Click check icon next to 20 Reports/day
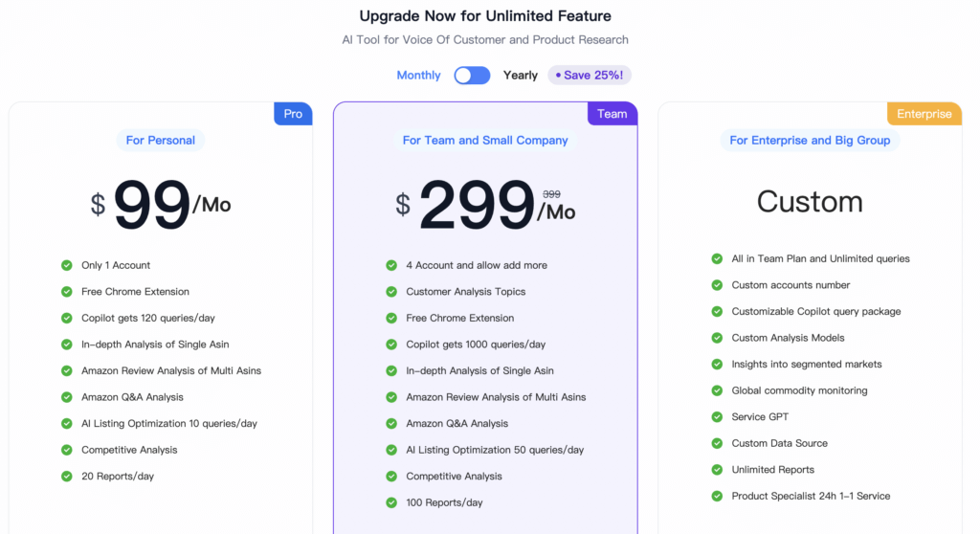This screenshot has height=534, width=980. click(x=67, y=476)
